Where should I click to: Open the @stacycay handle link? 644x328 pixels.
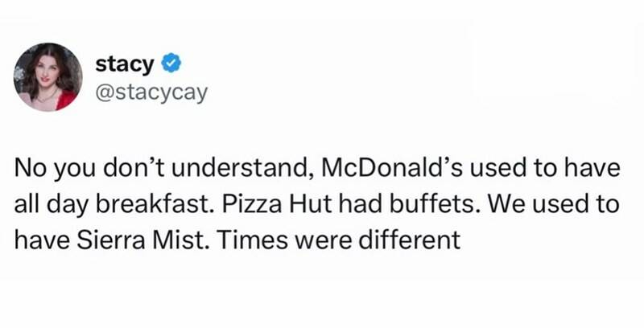click(151, 93)
